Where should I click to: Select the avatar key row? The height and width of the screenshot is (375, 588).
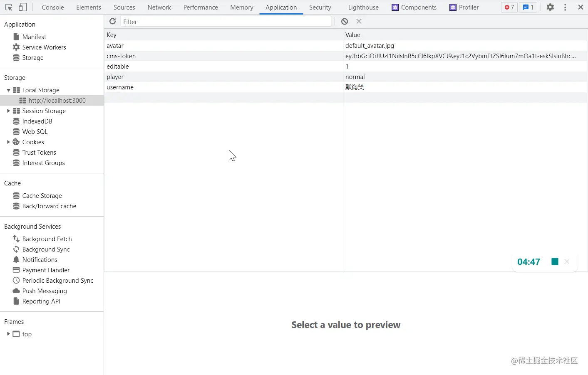[x=223, y=46]
